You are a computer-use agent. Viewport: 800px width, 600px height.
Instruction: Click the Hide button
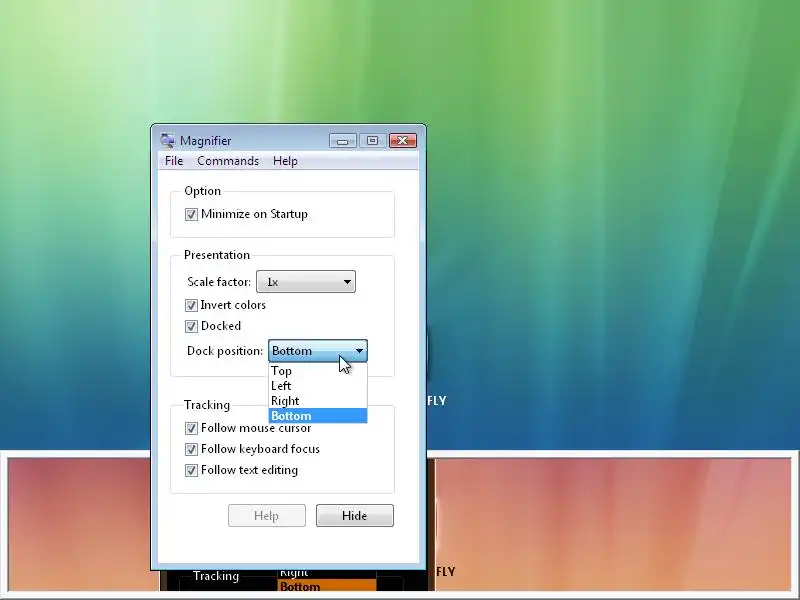coord(355,515)
